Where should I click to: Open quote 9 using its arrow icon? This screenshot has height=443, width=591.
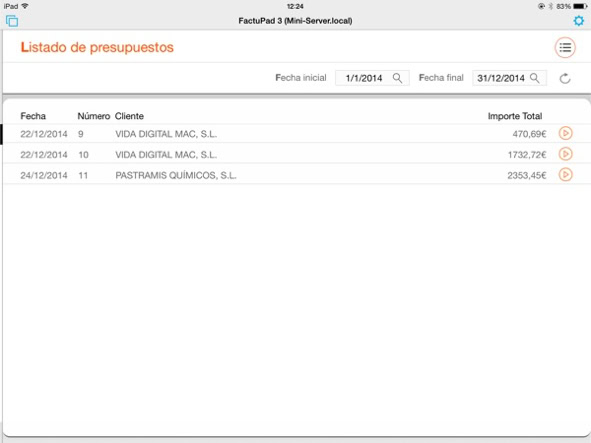[565, 133]
